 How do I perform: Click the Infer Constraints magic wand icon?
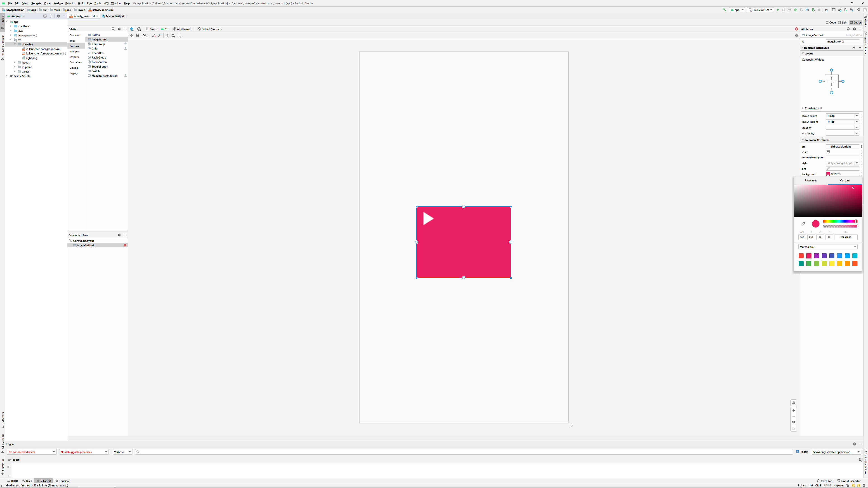point(160,36)
